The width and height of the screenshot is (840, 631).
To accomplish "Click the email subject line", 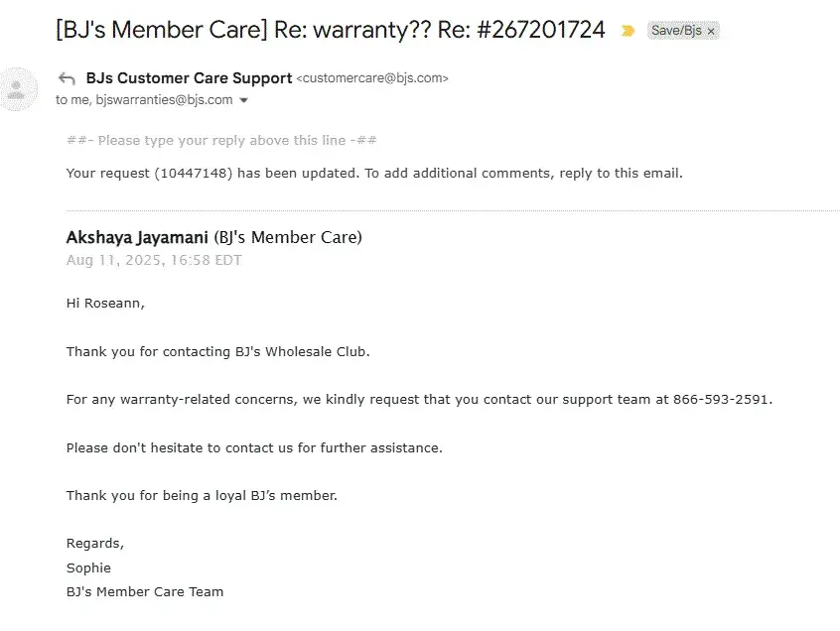I will coord(330,30).
